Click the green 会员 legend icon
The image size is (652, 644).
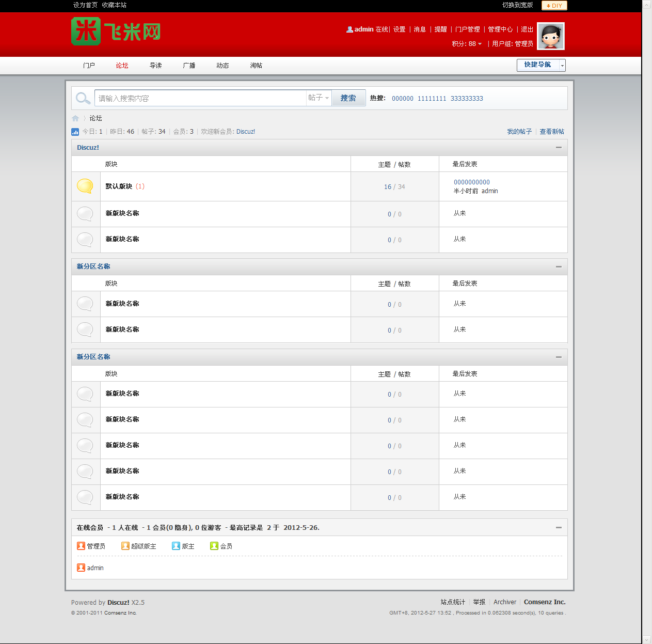pos(214,546)
